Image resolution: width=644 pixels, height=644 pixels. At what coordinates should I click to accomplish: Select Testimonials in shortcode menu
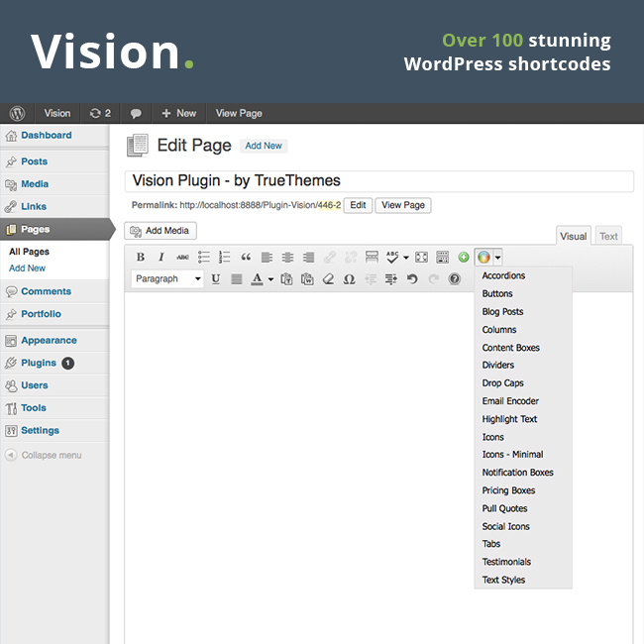point(506,562)
